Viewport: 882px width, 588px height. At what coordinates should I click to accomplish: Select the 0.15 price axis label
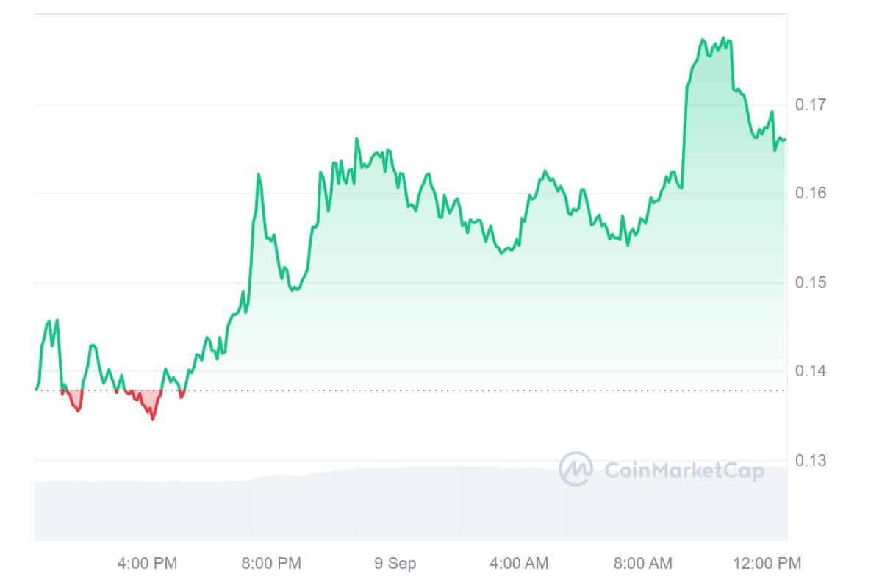pyautogui.click(x=811, y=283)
